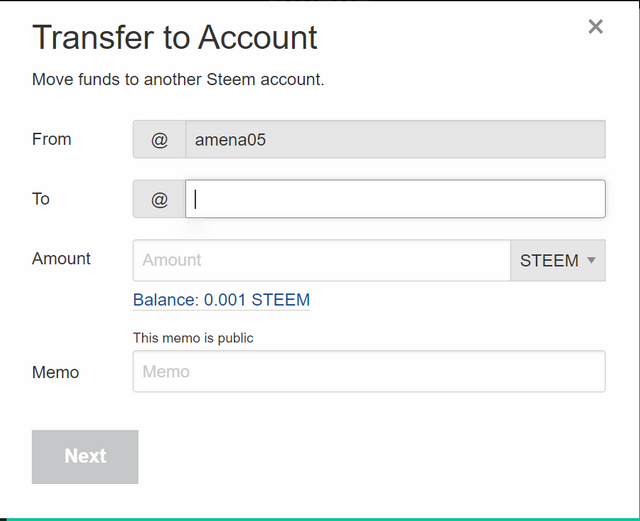Focus the To recipient account input
This screenshot has height=521, width=640.
point(395,199)
